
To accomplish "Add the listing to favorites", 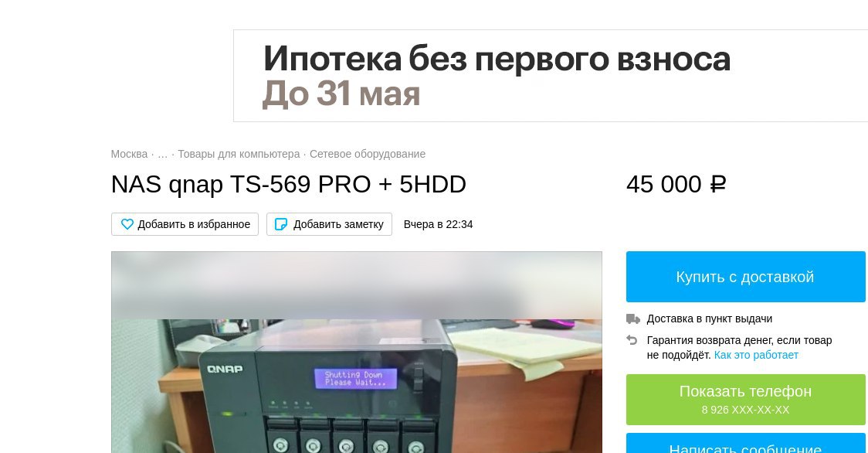I will tap(185, 224).
